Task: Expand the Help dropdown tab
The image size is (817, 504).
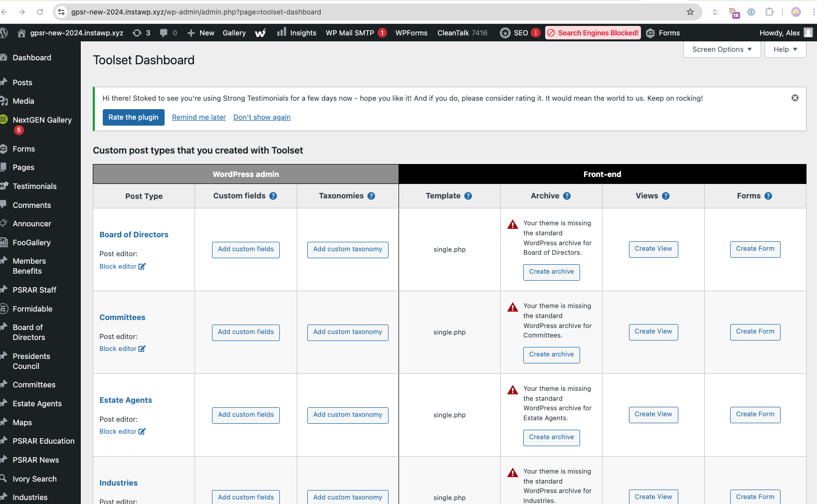Action: click(x=785, y=49)
